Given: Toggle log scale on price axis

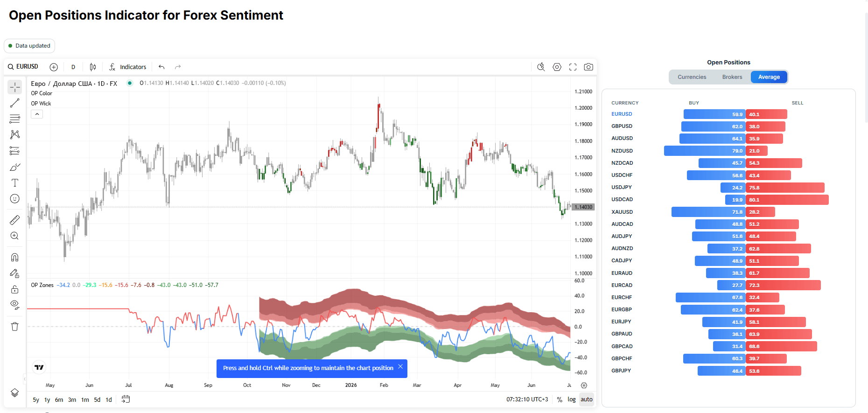Looking at the screenshot, I should click(x=572, y=399).
